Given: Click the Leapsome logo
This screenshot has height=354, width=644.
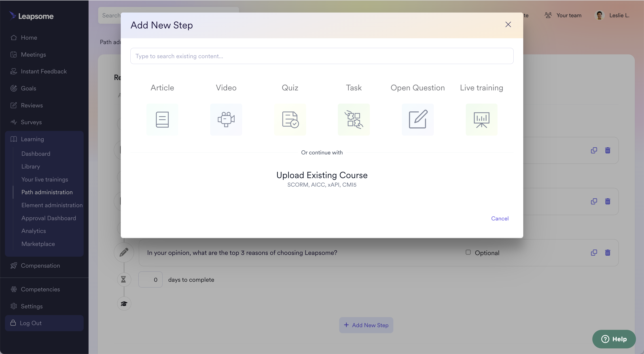Looking at the screenshot, I should point(32,16).
